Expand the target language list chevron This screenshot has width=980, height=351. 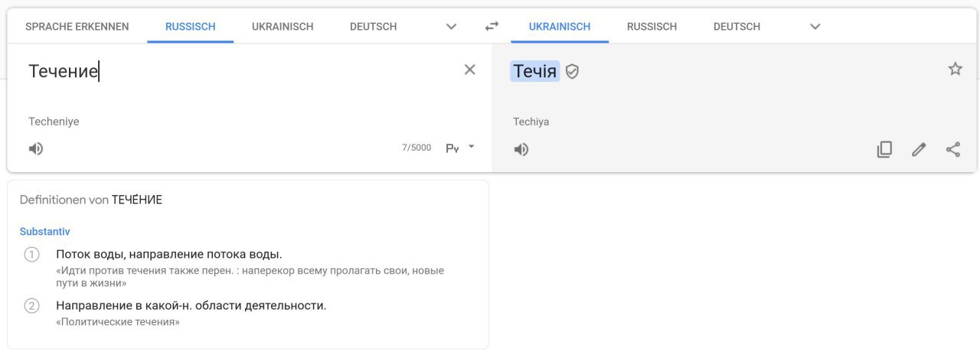click(x=815, y=26)
